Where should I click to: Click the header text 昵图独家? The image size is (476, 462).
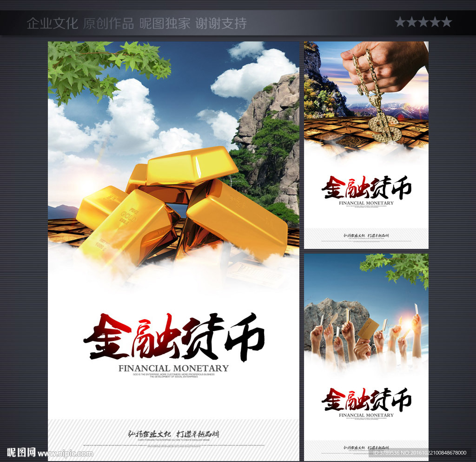point(165,23)
